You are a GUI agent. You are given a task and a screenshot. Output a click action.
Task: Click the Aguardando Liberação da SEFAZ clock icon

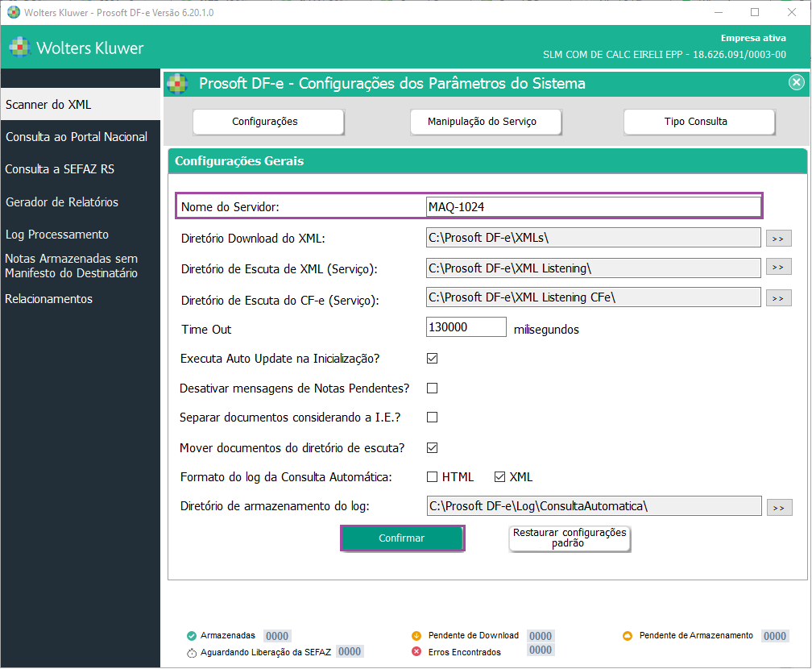[x=192, y=653]
